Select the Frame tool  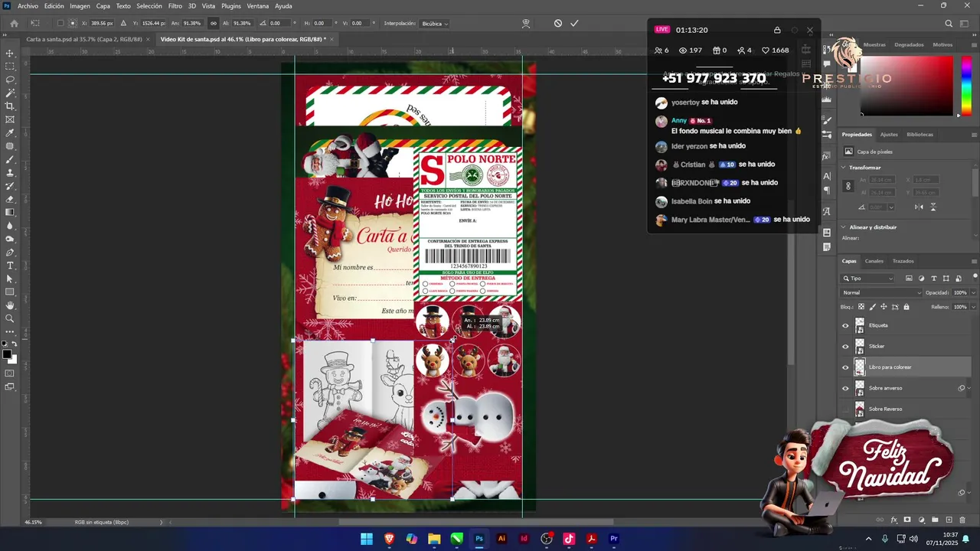(x=10, y=119)
